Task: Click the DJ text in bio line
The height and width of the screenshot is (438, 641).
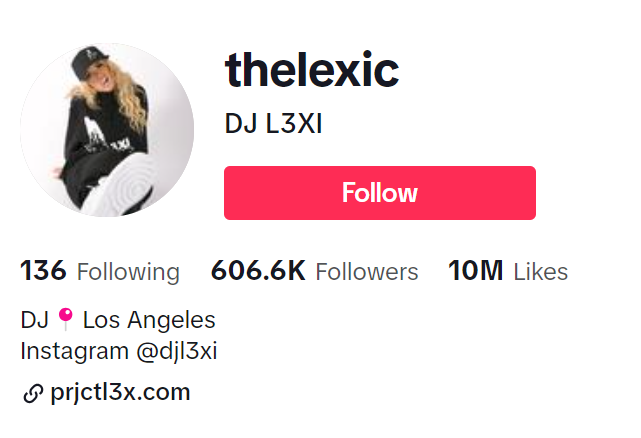Action: (35, 320)
